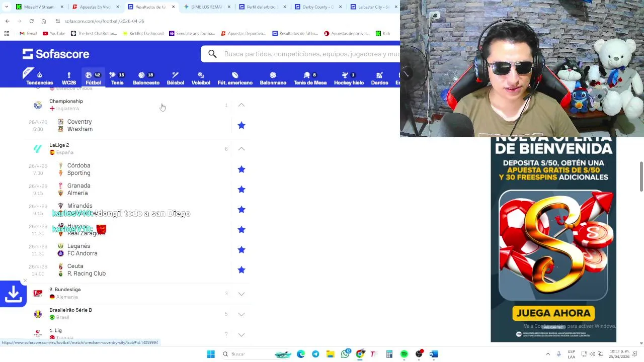Open the YouTube bookmark
Viewport: 644px width, 362px height.
(54, 33)
